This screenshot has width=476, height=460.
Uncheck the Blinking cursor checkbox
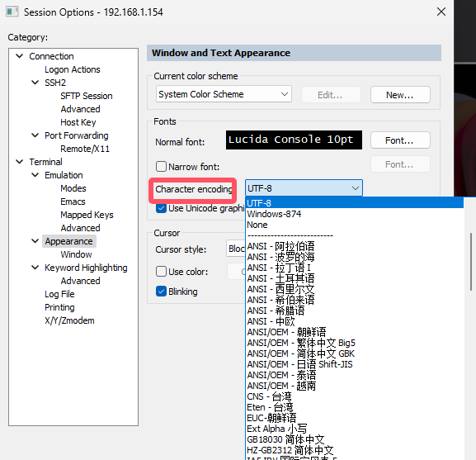(x=161, y=292)
